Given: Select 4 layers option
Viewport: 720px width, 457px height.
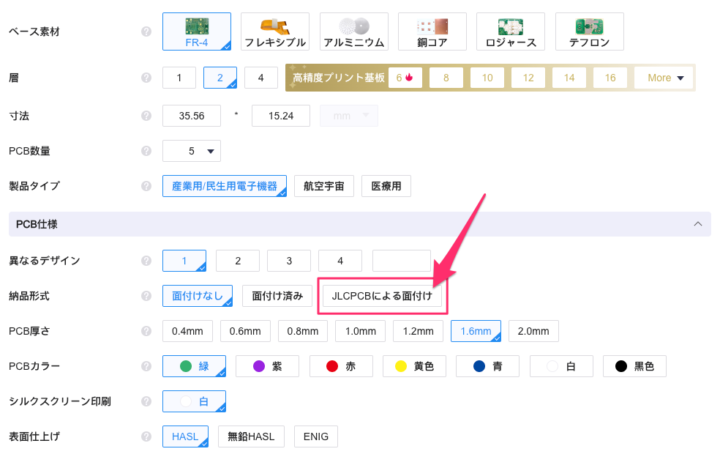Looking at the screenshot, I should coord(260,78).
